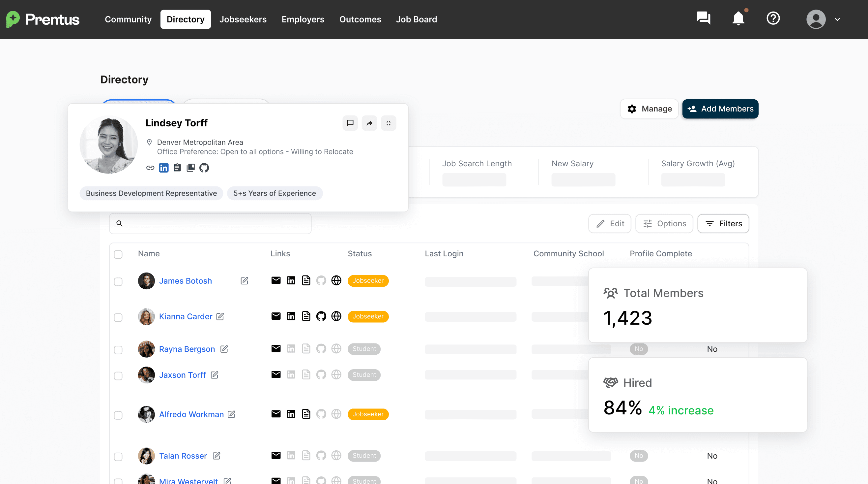This screenshot has height=484, width=868.
Task: Open Kianna Carder's website globe icon
Action: [x=336, y=316]
